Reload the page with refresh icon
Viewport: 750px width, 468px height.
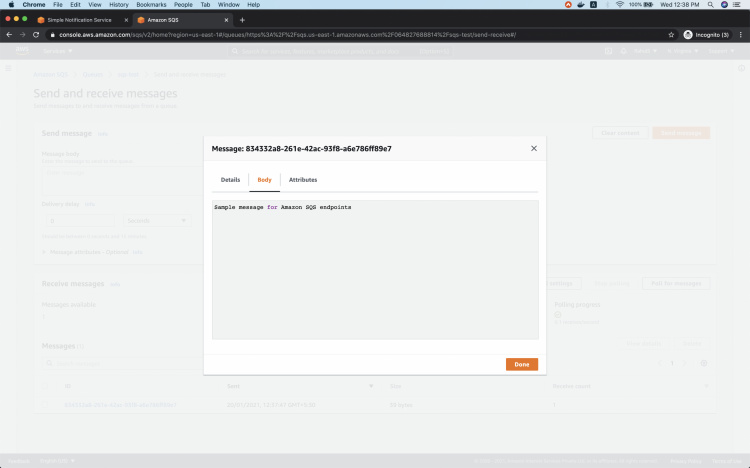[x=37, y=34]
